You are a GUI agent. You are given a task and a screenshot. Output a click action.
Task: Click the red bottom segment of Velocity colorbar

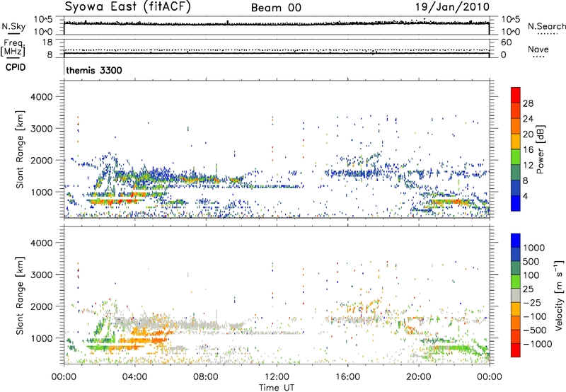click(x=516, y=350)
